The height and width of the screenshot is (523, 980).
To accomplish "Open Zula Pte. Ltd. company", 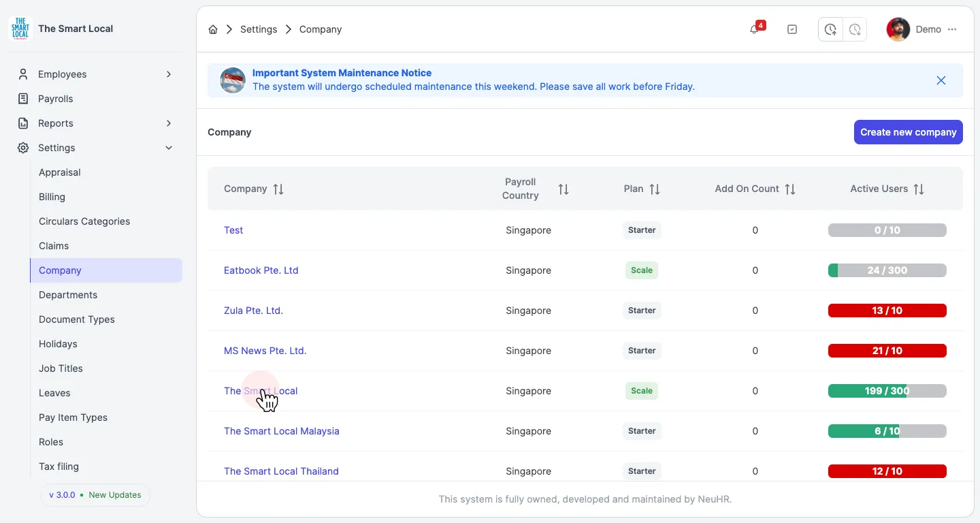I will [253, 311].
